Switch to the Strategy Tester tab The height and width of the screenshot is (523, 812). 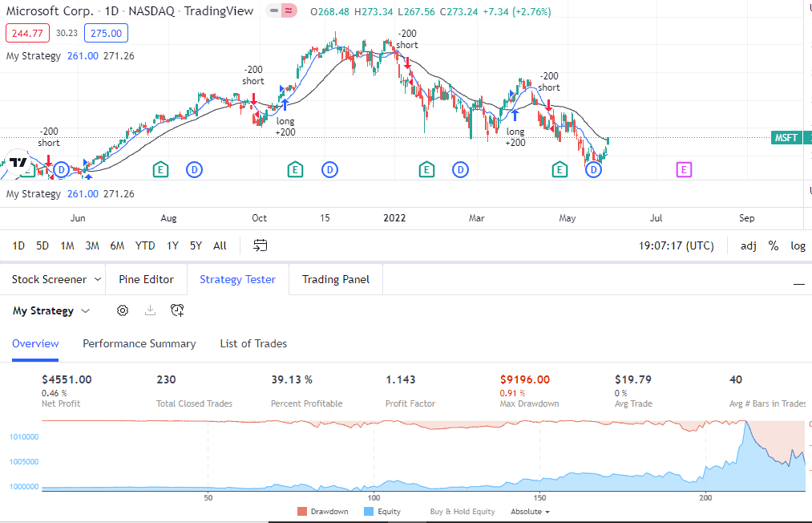click(x=238, y=279)
